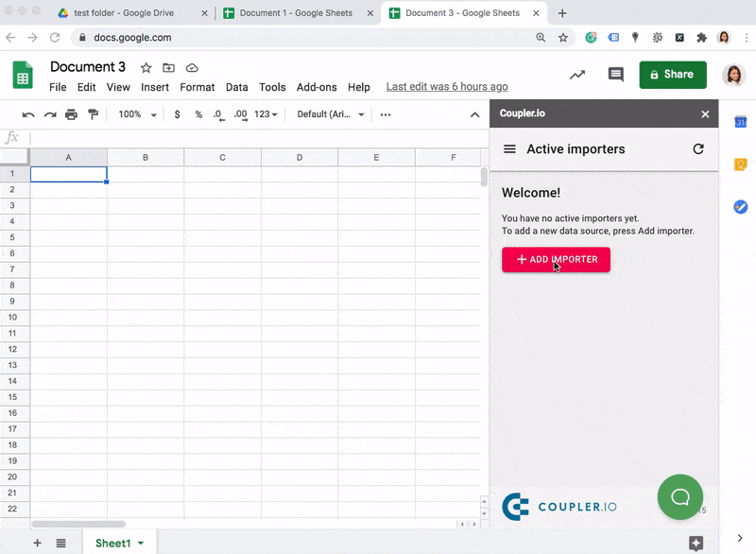This screenshot has height=554, width=756.
Task: Apply currency format with the dollar icon
Action: point(177,113)
